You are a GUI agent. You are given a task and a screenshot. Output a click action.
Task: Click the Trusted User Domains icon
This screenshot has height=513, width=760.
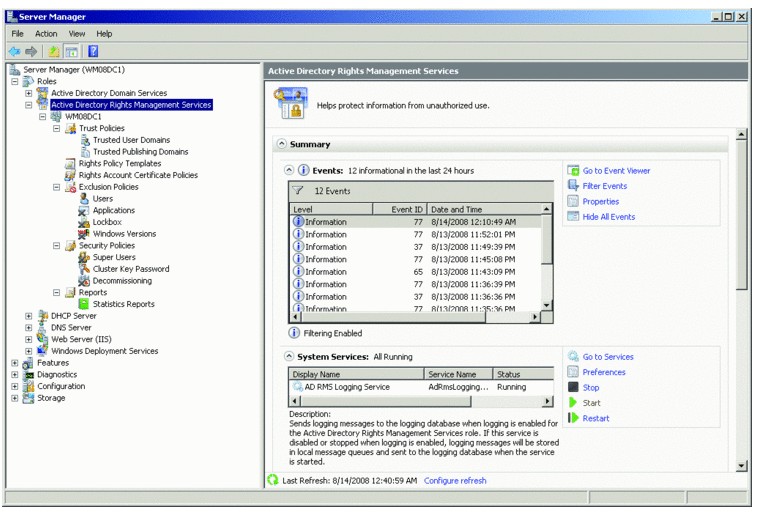coord(85,140)
